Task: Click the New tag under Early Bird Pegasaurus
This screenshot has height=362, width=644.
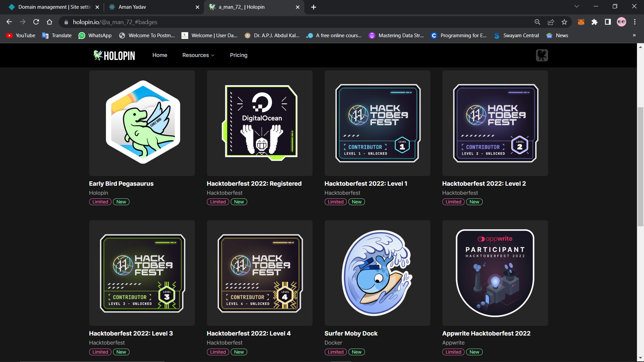Action: (x=121, y=202)
